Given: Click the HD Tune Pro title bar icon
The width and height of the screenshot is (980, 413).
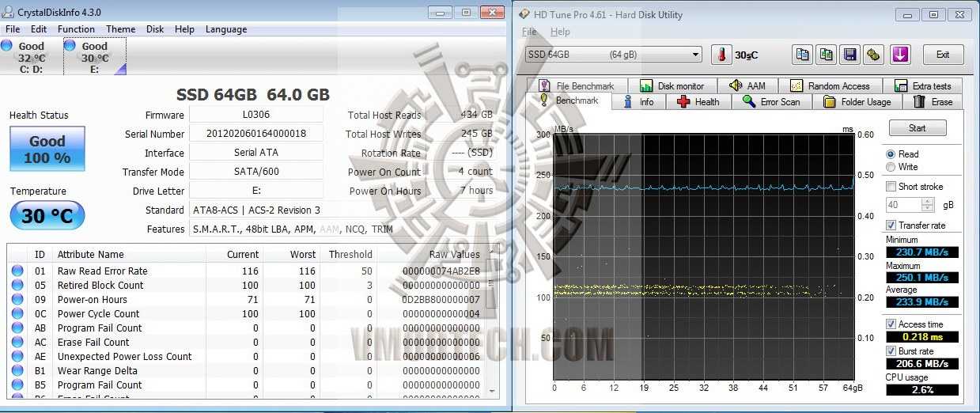Looking at the screenshot, I should [526, 14].
